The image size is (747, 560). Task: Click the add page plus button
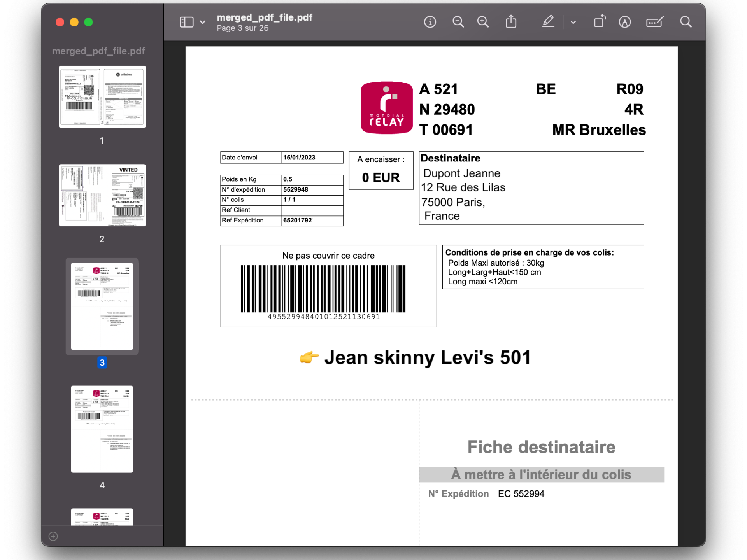pyautogui.click(x=53, y=536)
